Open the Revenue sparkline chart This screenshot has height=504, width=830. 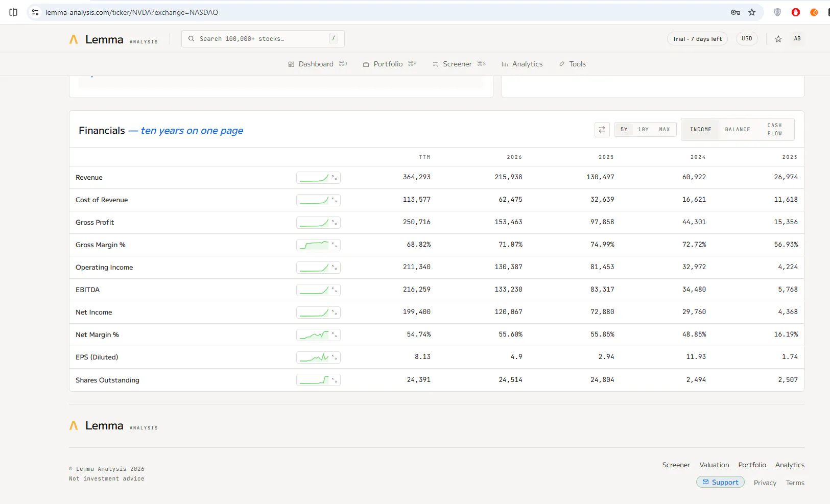[318, 178]
